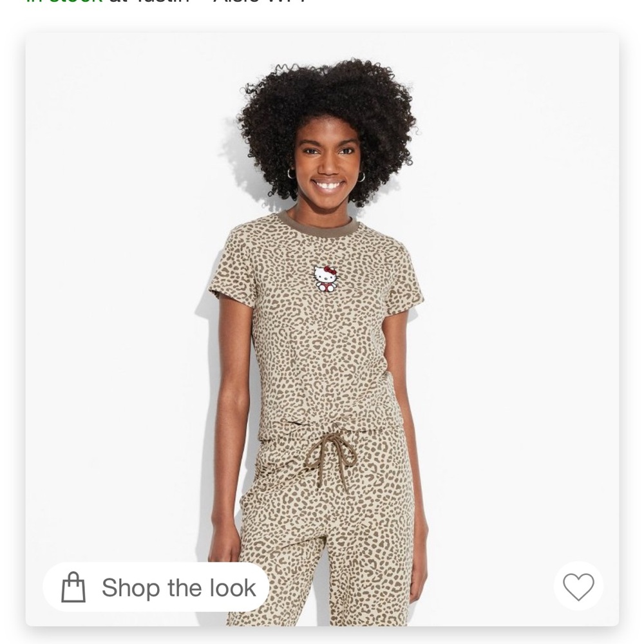Click the Aisle location text at top
Viewport: 644px width, 644px height.
(x=260, y=2)
